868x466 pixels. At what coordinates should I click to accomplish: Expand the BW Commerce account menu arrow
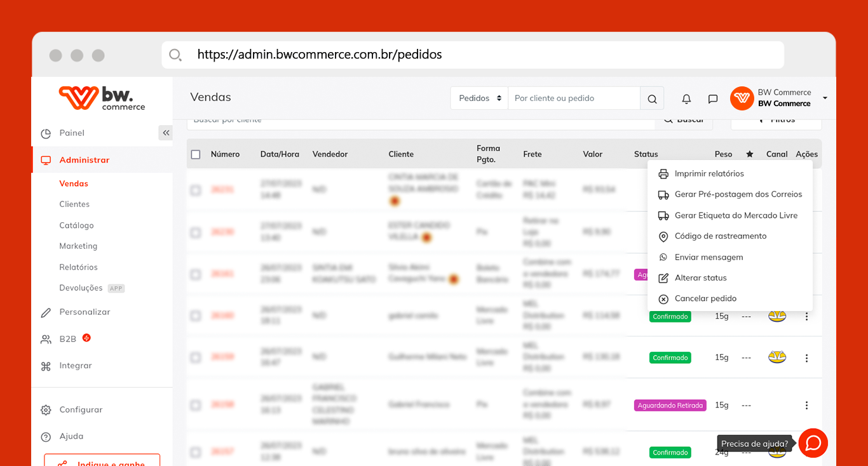click(x=825, y=98)
